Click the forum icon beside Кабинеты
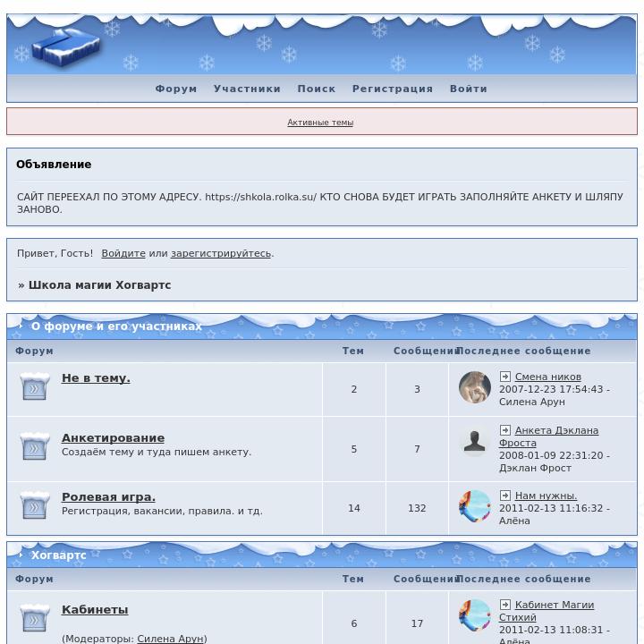 pyautogui.click(x=35, y=617)
